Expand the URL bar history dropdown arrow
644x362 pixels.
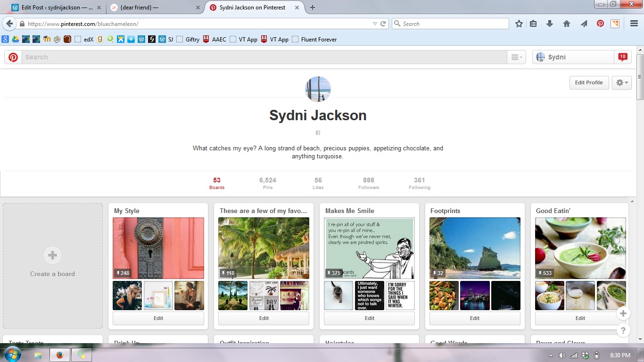pyautogui.click(x=375, y=24)
